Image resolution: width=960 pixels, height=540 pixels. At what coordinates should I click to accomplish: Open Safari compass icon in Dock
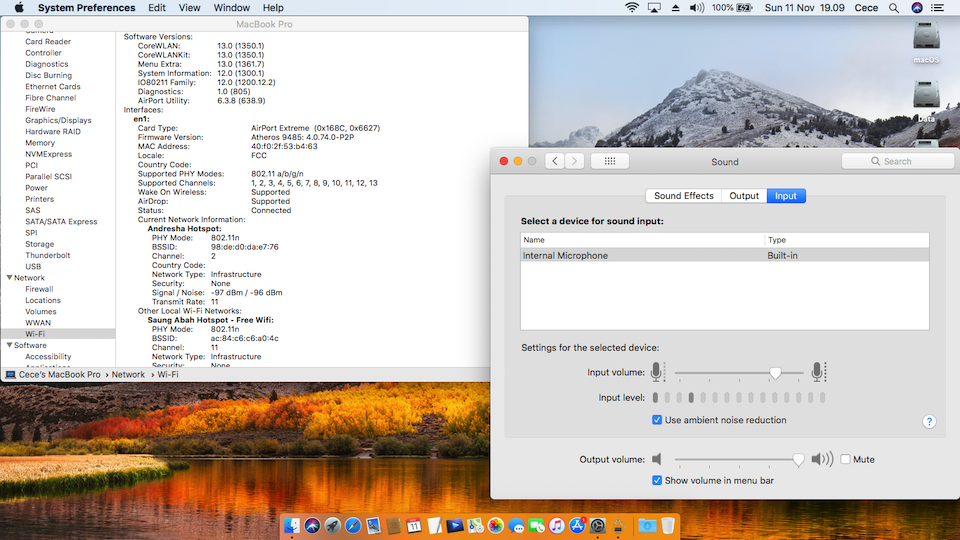353,525
